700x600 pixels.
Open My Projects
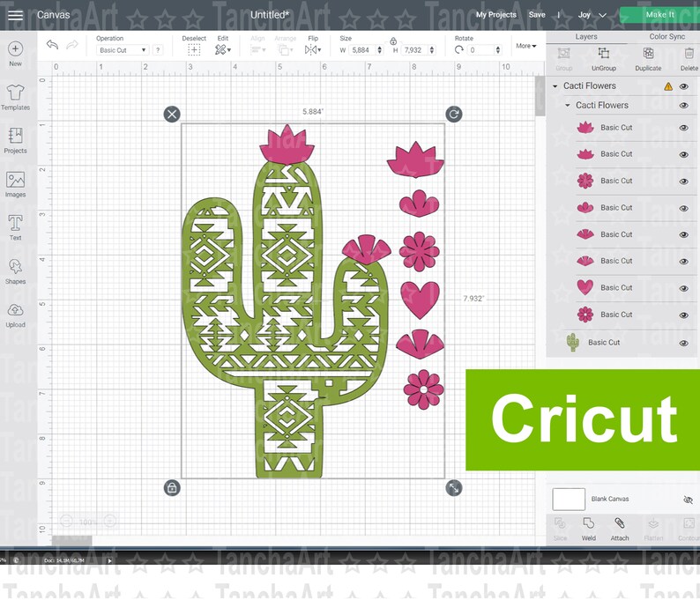496,15
